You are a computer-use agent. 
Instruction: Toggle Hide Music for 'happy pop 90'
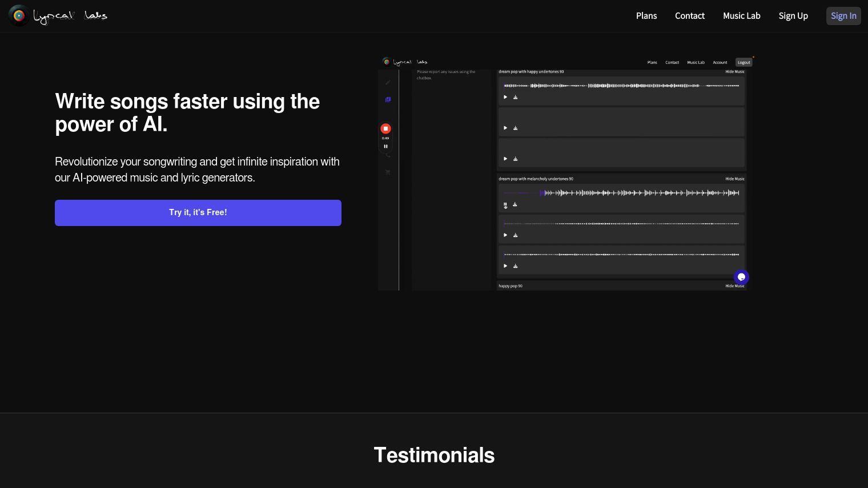735,286
